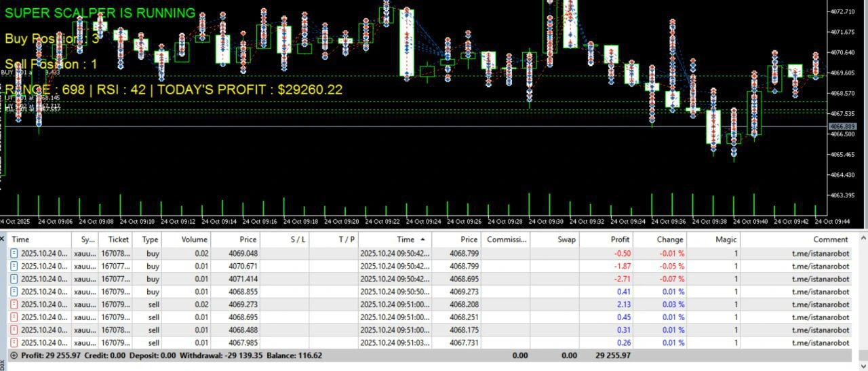Click the 24 Oct 09:30 time axis label
The width and height of the screenshot is (868, 371).
point(546,222)
